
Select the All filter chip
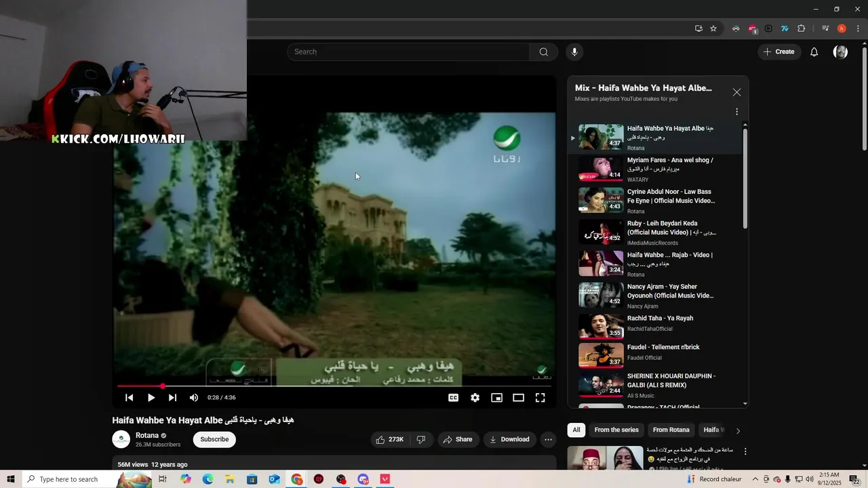click(x=576, y=430)
